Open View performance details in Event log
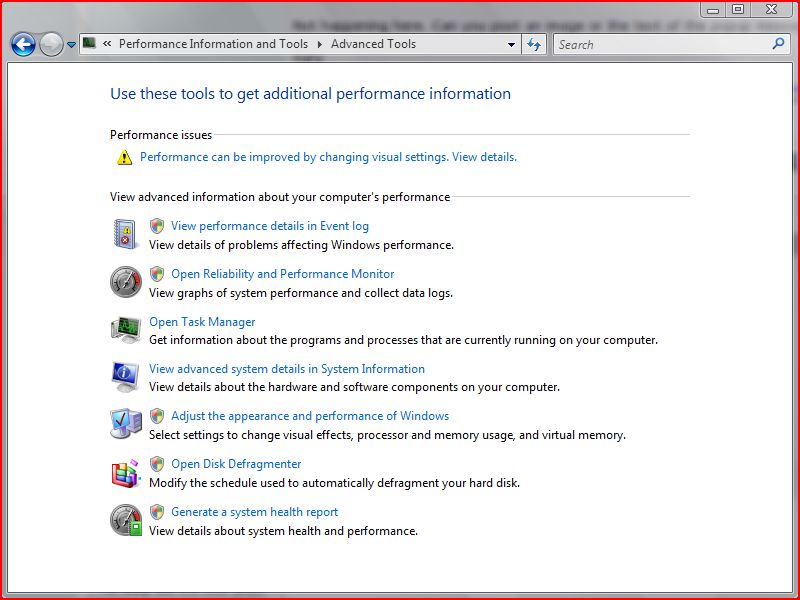 270,226
